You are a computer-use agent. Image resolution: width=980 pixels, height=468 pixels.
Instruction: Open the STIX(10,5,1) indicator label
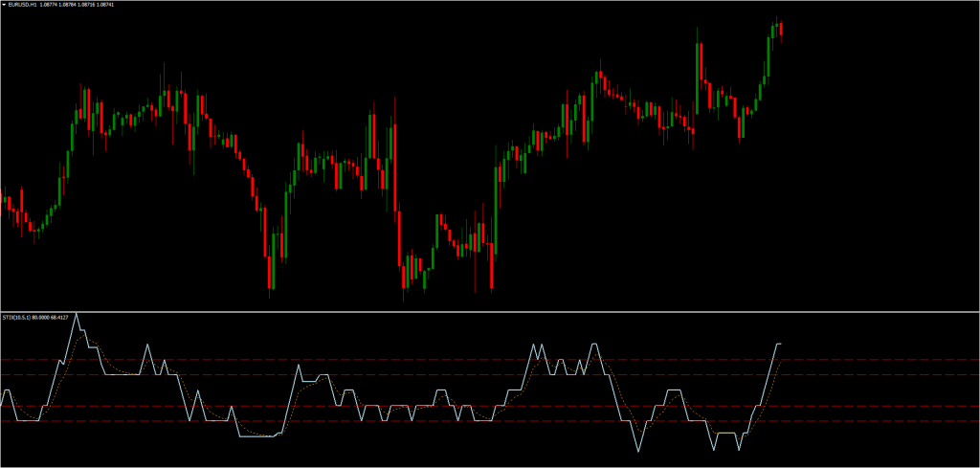[x=16, y=319]
